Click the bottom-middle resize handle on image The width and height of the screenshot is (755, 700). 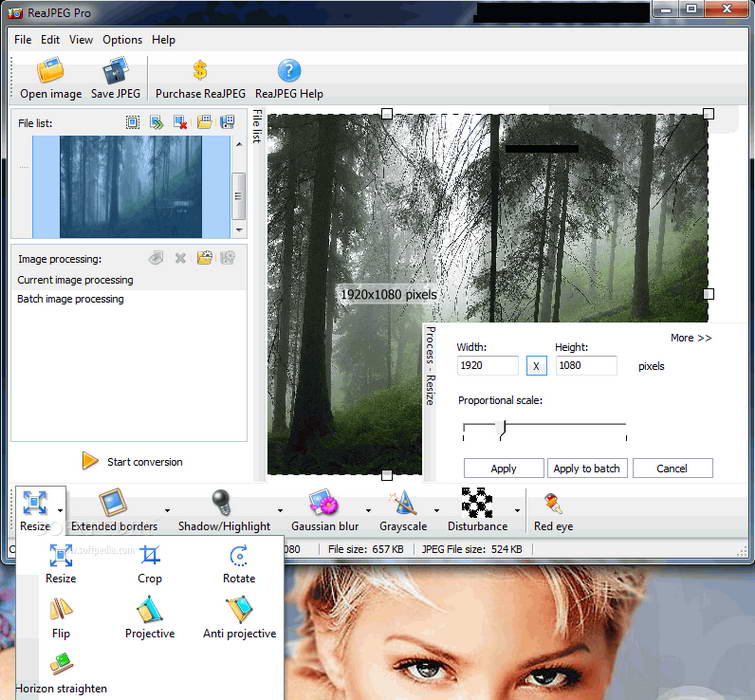coord(387,475)
